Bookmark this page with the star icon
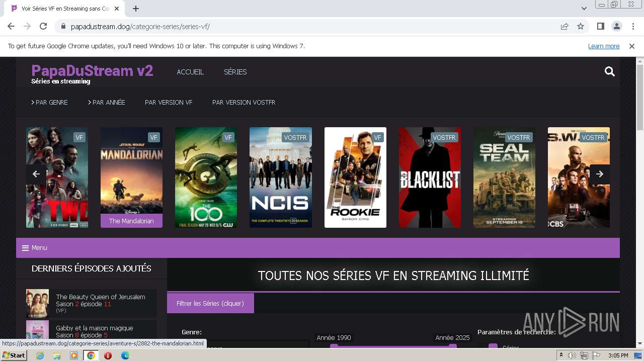The width and height of the screenshot is (644, 362). 581,26
